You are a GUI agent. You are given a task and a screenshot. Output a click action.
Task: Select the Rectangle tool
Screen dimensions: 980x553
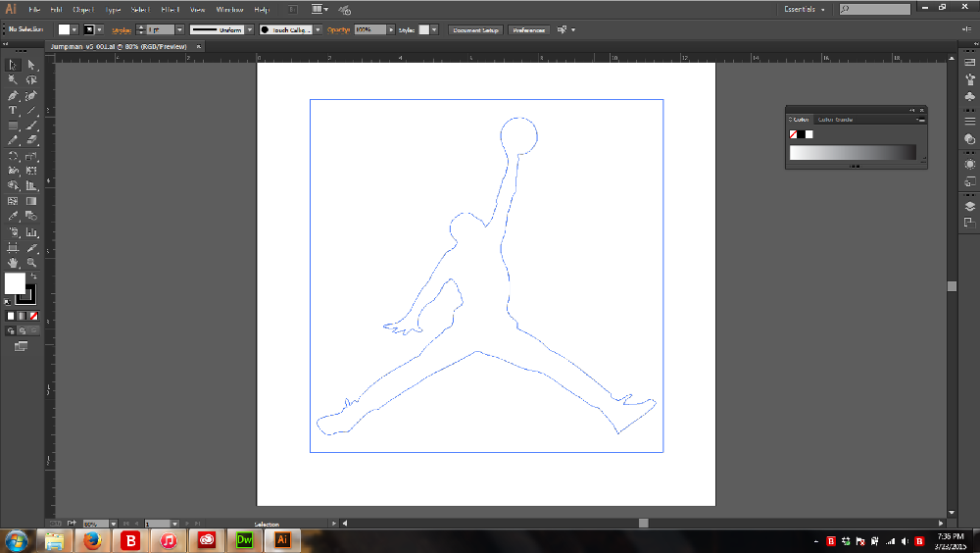coord(13,126)
